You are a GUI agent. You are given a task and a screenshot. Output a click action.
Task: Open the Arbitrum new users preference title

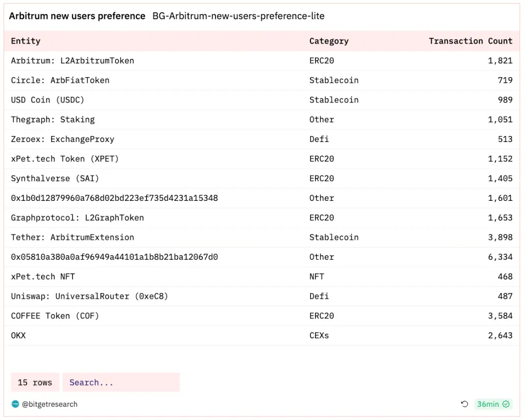[77, 16]
